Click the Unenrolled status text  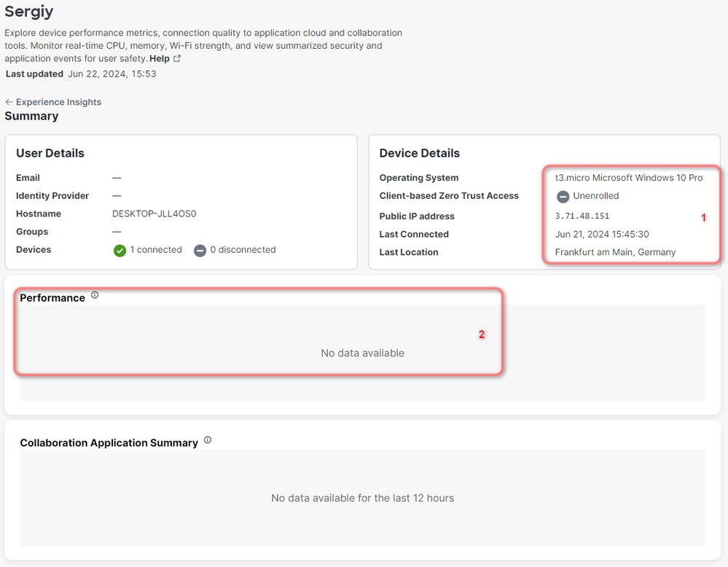tap(596, 196)
